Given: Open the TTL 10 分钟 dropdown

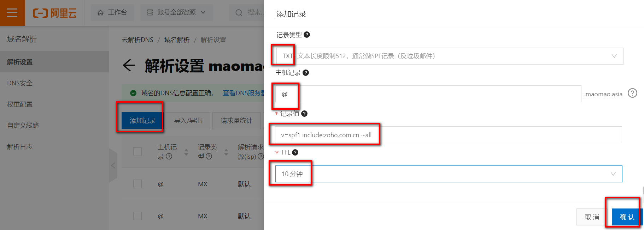Looking at the screenshot, I should [449, 174].
